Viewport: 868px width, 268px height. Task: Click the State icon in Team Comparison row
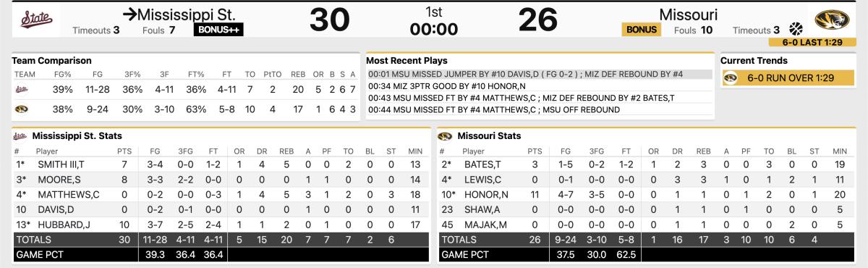(x=22, y=90)
